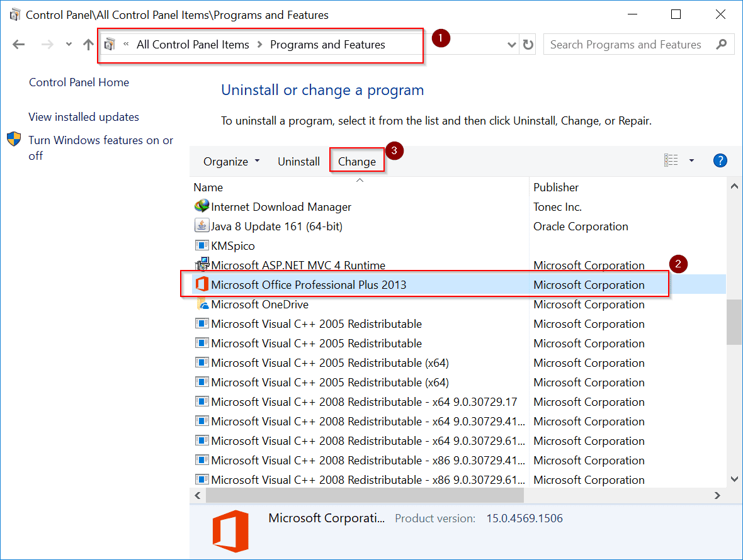Click the Microsoft ASP.NET MVC 4 Runtime icon

(202, 264)
